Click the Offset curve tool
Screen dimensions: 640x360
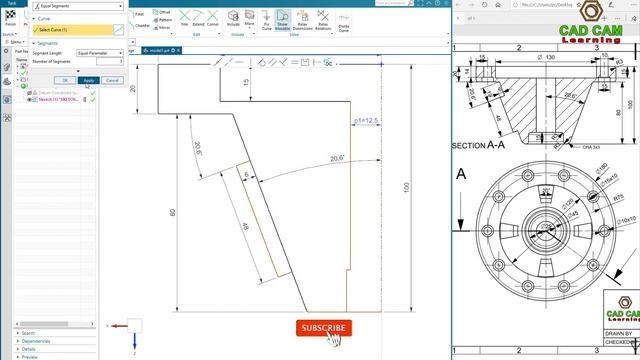pos(162,13)
